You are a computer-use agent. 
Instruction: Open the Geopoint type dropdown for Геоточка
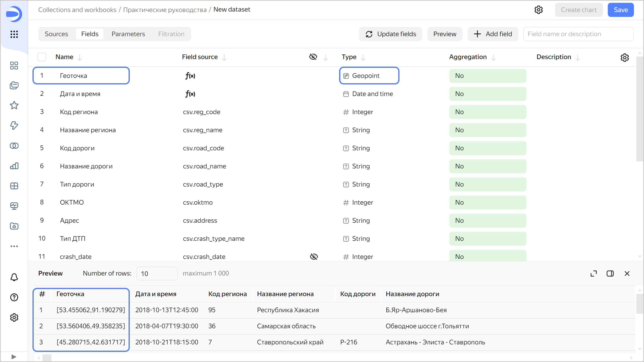[x=369, y=76]
